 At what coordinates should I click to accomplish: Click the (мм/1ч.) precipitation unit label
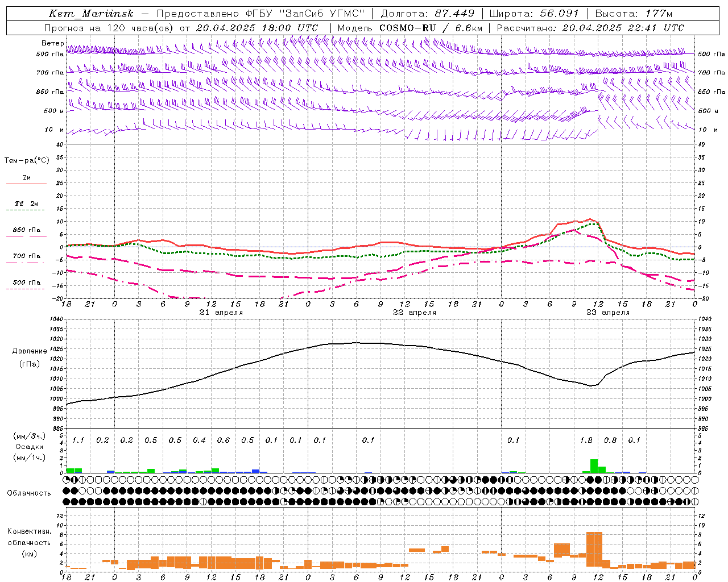click(x=29, y=457)
